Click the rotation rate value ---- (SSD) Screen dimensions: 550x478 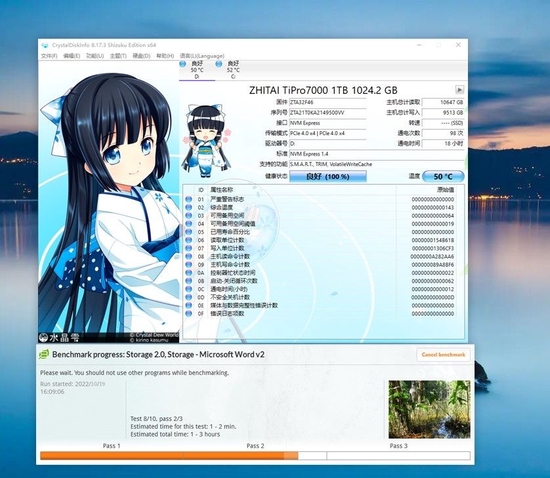443,123
